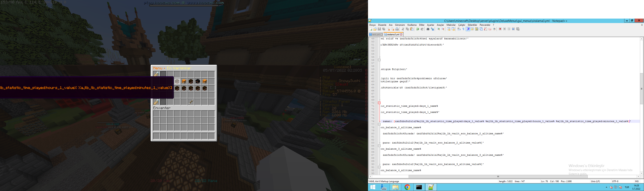644x191 pixels.
Task: Click the Zoom Out magnifier icon
Action: coord(443,29)
